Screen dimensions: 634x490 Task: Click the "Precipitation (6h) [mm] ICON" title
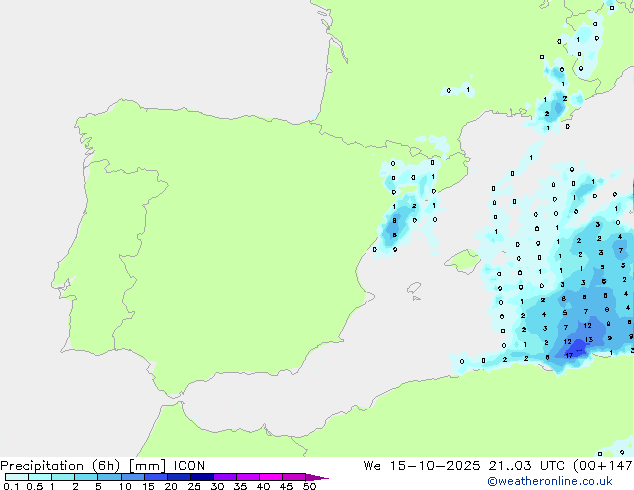pyautogui.click(x=103, y=466)
